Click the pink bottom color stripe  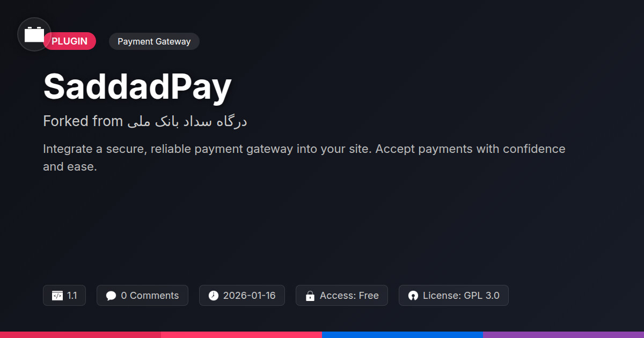coord(241,335)
